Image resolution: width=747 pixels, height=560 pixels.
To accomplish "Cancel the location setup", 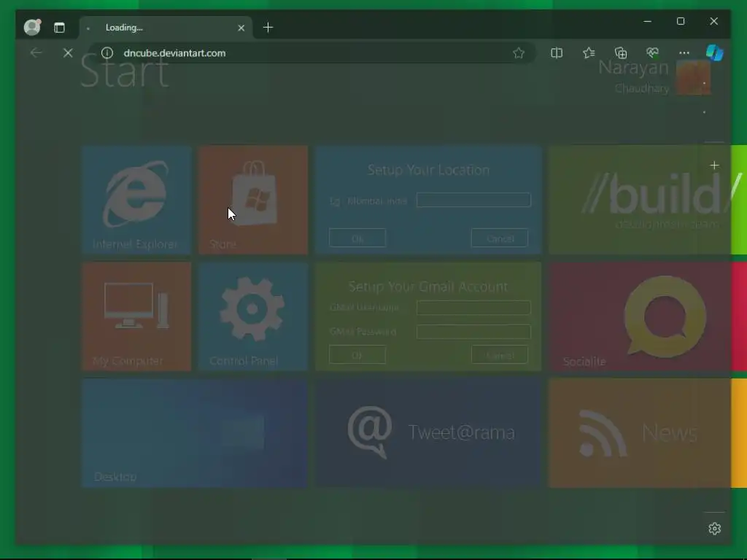I will pyautogui.click(x=500, y=238).
